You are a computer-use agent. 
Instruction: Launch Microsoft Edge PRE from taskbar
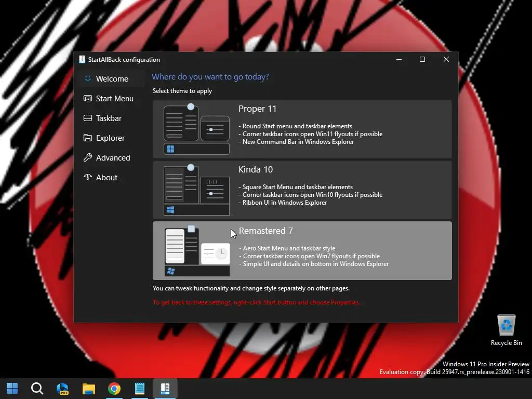(x=63, y=389)
